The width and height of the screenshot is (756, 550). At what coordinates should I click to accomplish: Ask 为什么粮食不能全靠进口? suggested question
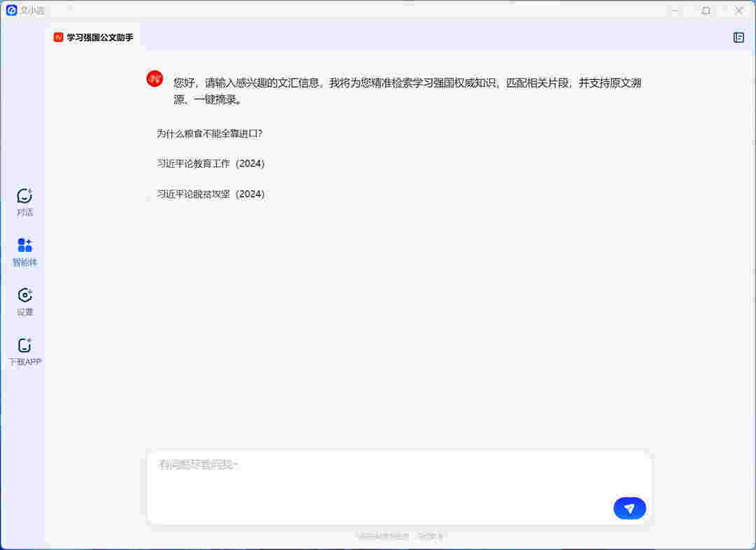point(209,134)
